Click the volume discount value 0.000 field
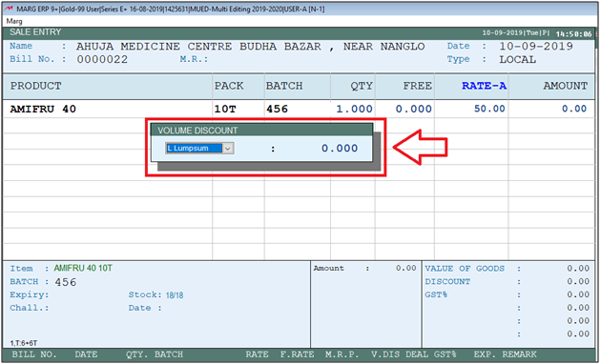 coord(340,148)
